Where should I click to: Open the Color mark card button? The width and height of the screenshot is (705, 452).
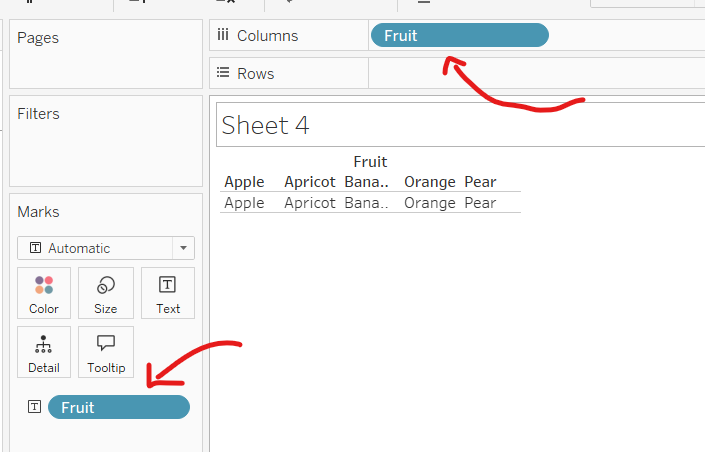(x=44, y=293)
